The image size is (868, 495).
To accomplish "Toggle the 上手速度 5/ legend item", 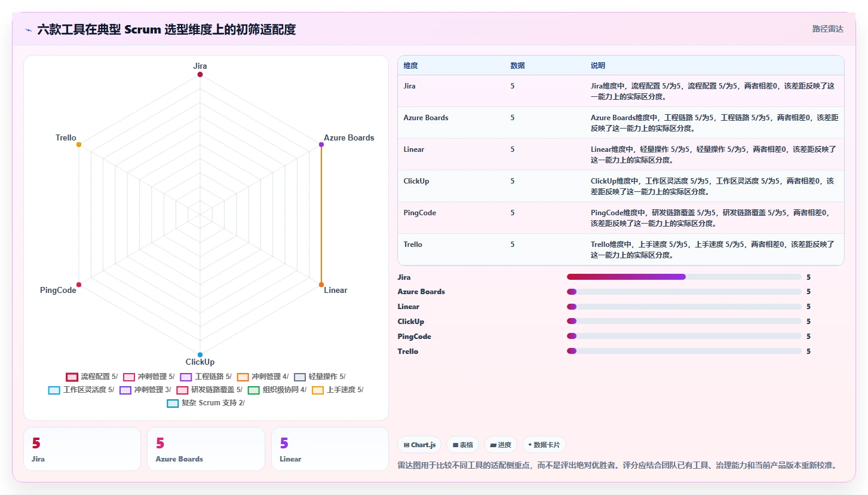I will pyautogui.click(x=338, y=390).
